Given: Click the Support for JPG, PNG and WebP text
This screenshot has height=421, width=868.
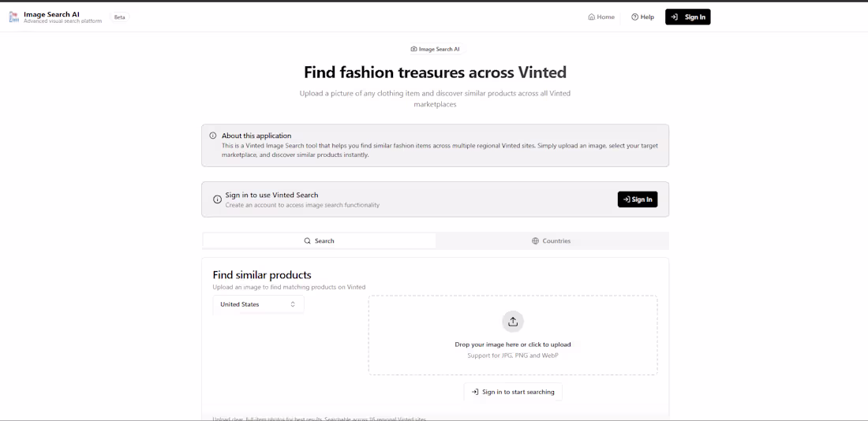Looking at the screenshot, I should coord(513,355).
